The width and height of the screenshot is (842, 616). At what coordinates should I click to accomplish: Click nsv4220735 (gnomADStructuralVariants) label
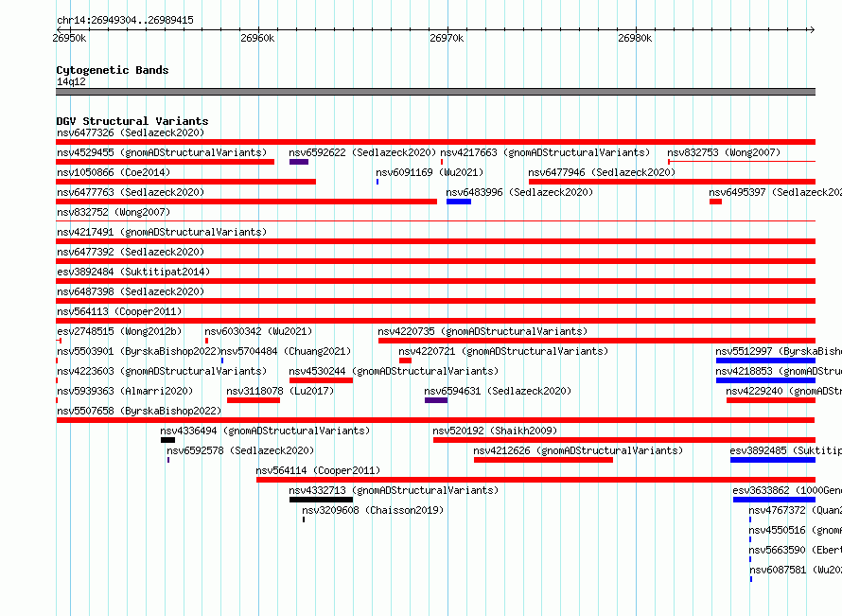pyautogui.click(x=482, y=331)
